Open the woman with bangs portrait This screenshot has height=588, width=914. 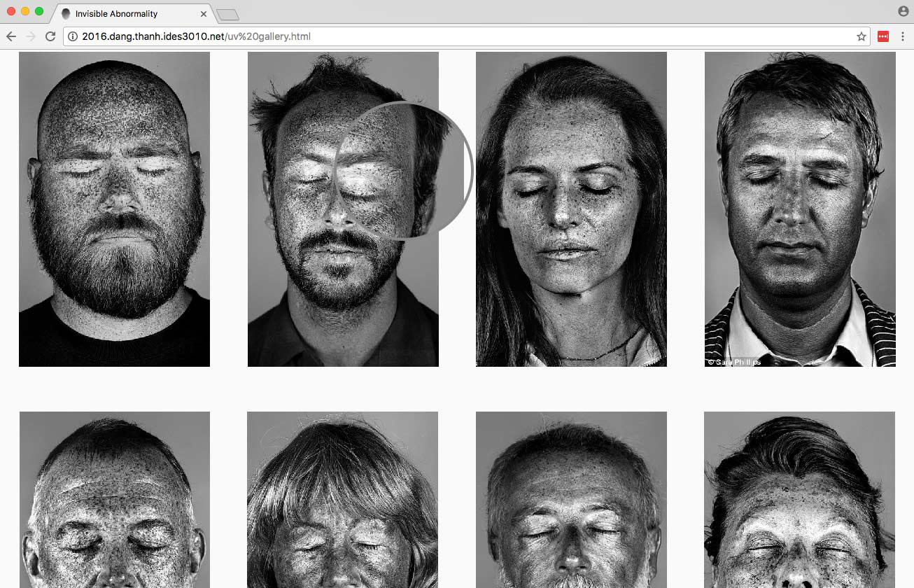pos(342,500)
